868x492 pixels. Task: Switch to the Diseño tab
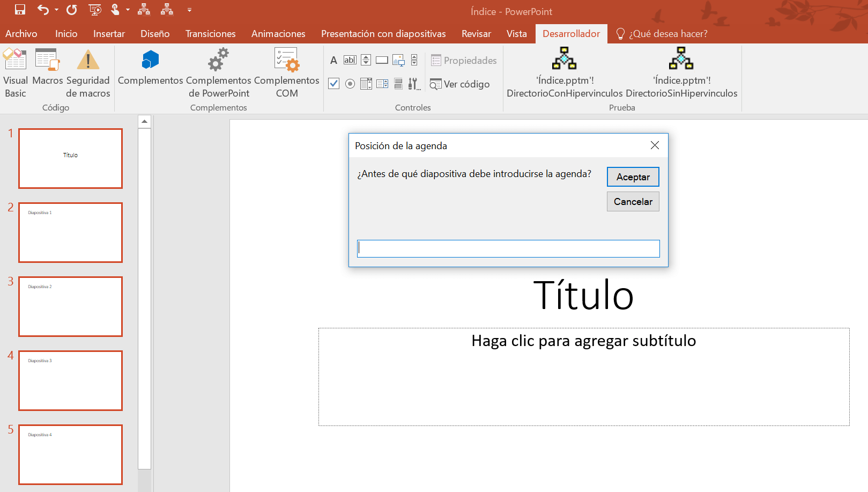tap(155, 34)
